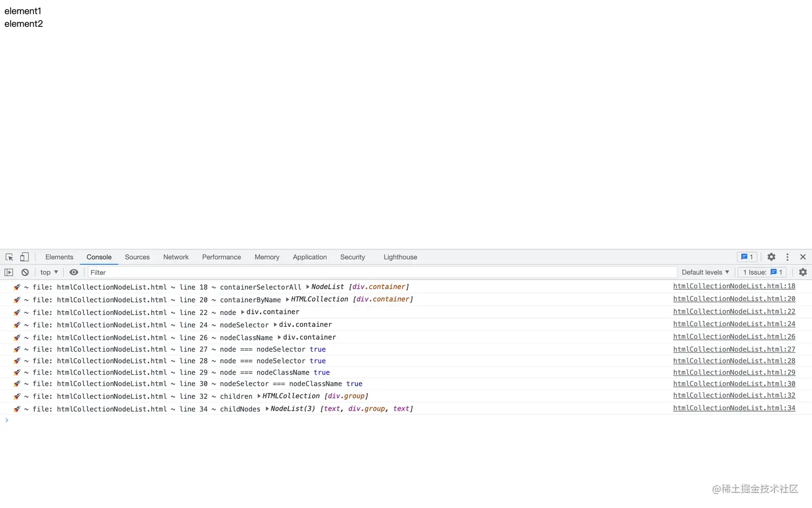Click 'element1' text on the page
This screenshot has height=508, width=812.
pos(23,11)
